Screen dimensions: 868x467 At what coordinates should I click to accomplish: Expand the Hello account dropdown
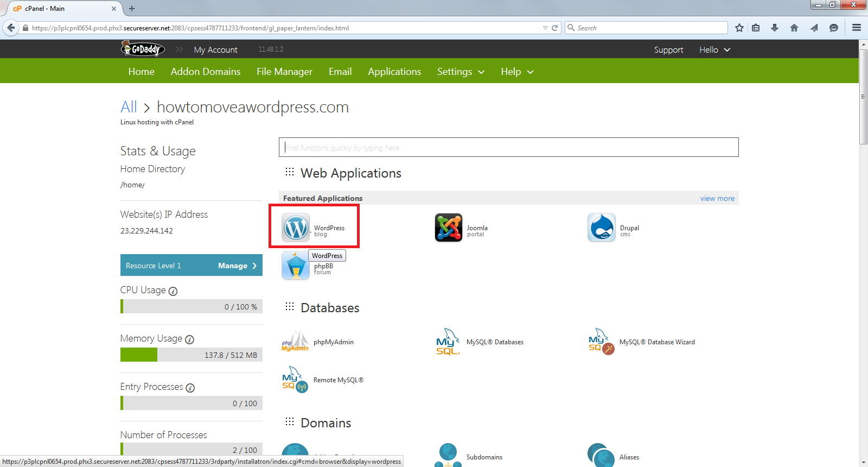pos(714,49)
